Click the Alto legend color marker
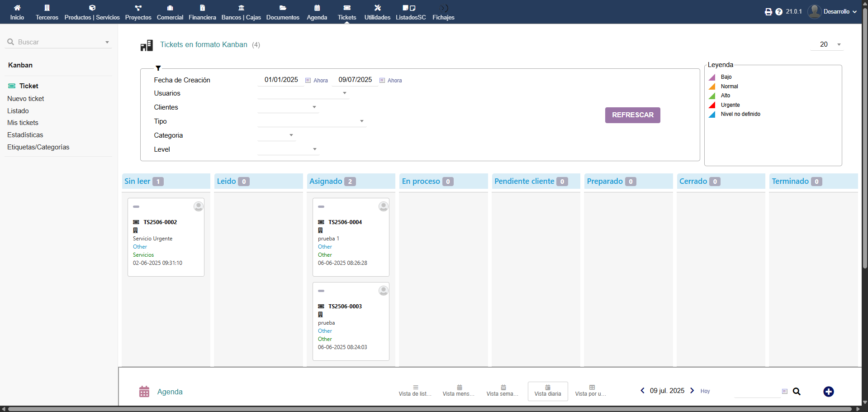Screen dimensions: 868x412 pos(712,96)
